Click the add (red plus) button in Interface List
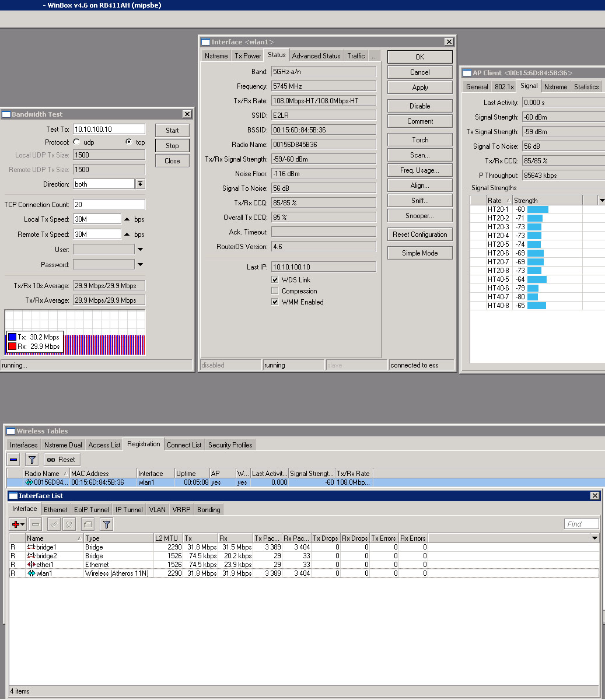The width and height of the screenshot is (605, 700). click(18, 524)
